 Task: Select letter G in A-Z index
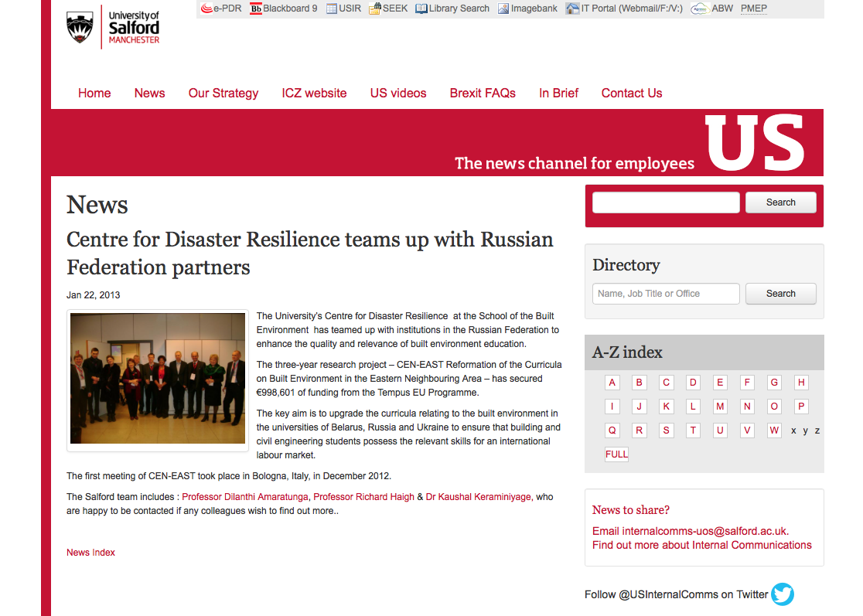coord(774,383)
